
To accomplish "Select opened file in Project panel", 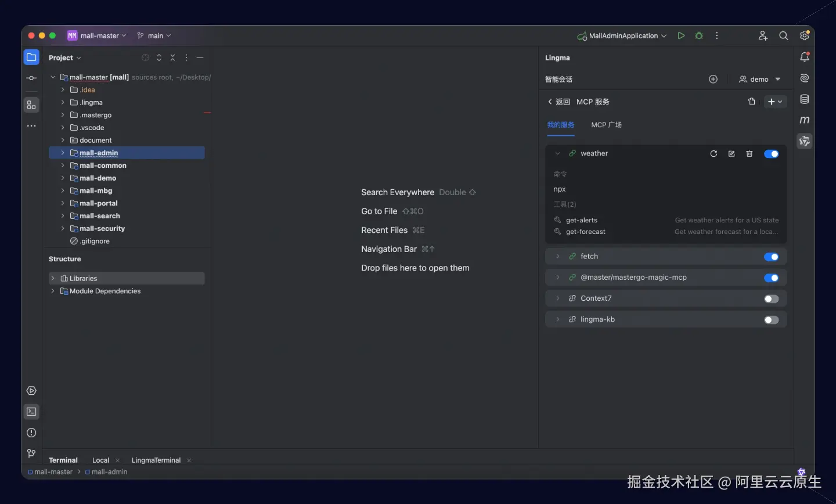I will click(x=145, y=57).
